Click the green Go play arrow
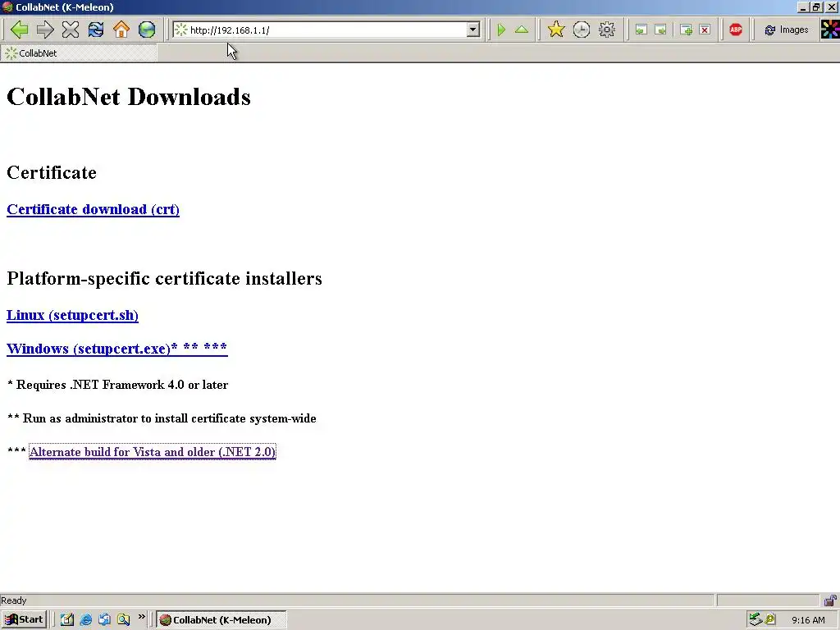 (x=501, y=30)
